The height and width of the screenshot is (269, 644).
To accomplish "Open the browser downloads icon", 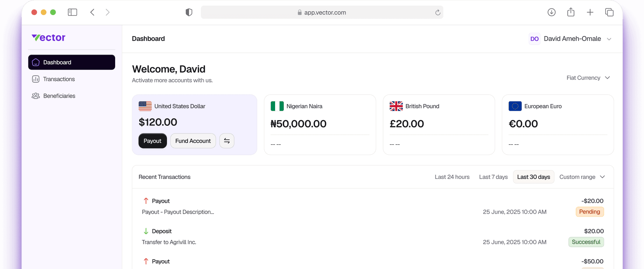I will point(552,12).
